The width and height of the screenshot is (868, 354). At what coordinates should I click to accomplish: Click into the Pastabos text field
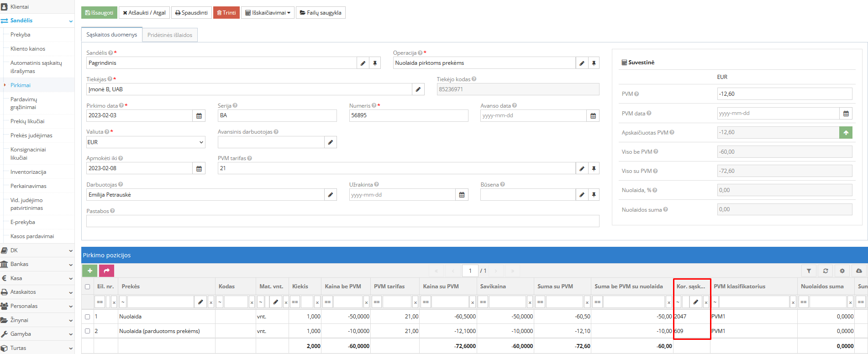[x=342, y=221]
